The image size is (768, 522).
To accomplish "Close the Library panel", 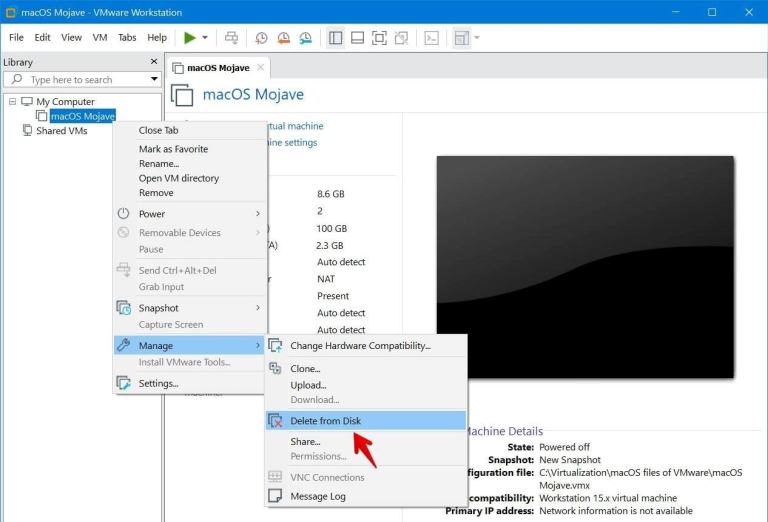I will point(154,61).
